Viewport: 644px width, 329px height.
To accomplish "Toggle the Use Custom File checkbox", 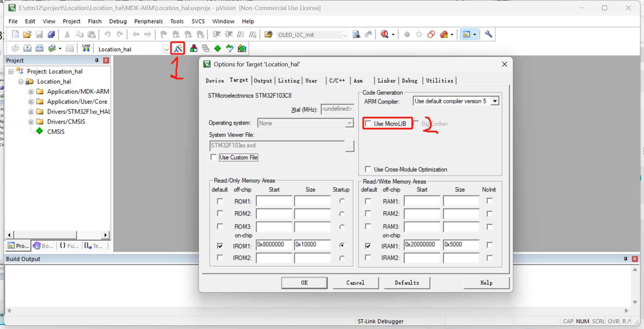I will (x=213, y=157).
